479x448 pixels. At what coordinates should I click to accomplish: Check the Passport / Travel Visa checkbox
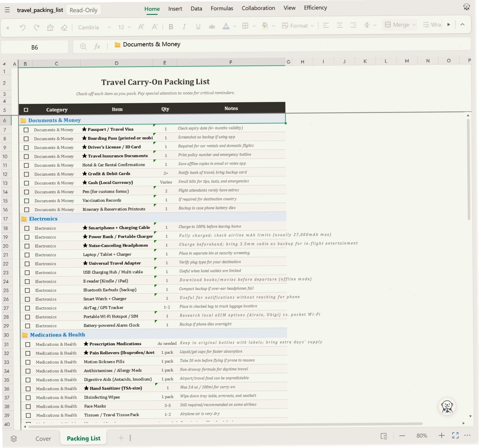pyautogui.click(x=26, y=130)
